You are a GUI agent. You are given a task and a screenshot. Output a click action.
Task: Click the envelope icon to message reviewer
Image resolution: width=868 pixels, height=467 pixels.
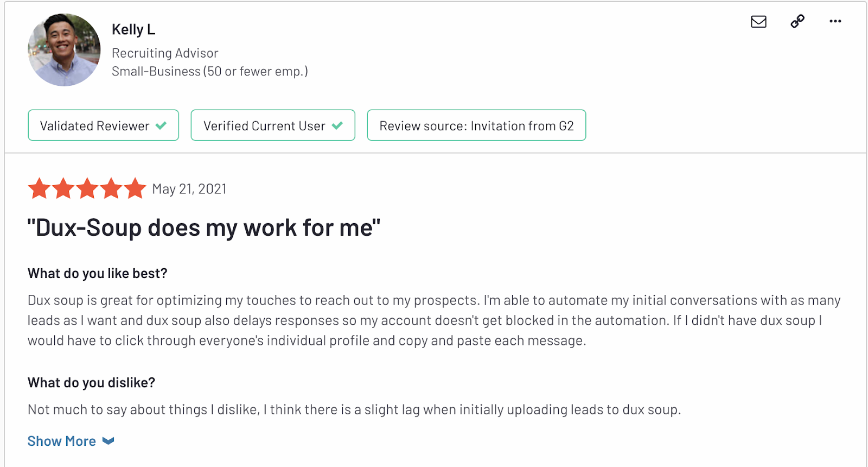click(758, 22)
